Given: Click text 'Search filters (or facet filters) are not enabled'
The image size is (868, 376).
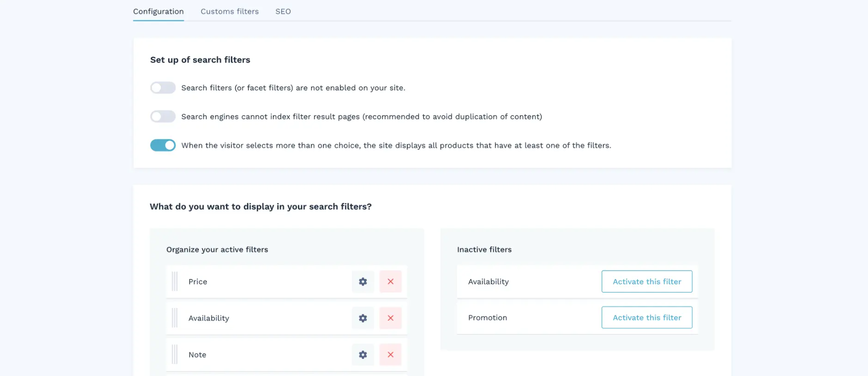Looking at the screenshot, I should pos(293,88).
